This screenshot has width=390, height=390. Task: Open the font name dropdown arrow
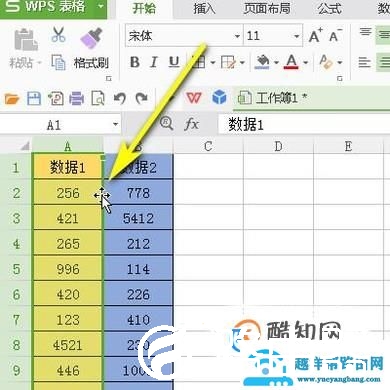pos(237,36)
